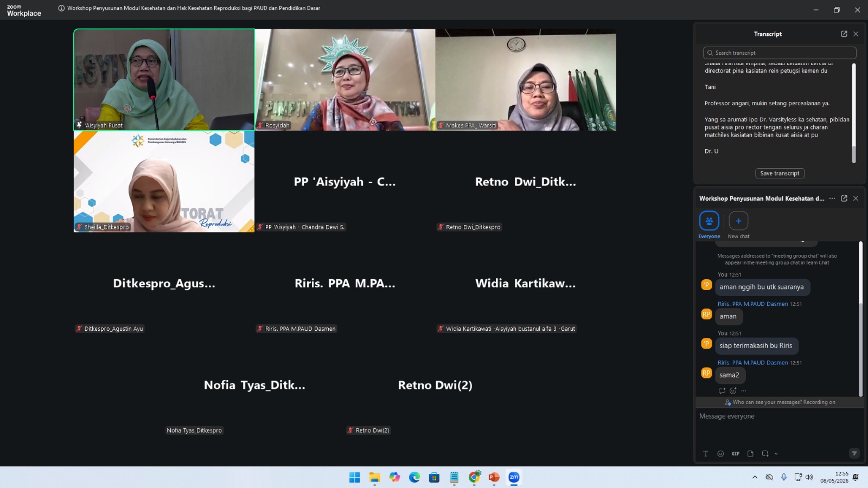Close the meeting chat panel
868x488 pixels.
click(856, 198)
